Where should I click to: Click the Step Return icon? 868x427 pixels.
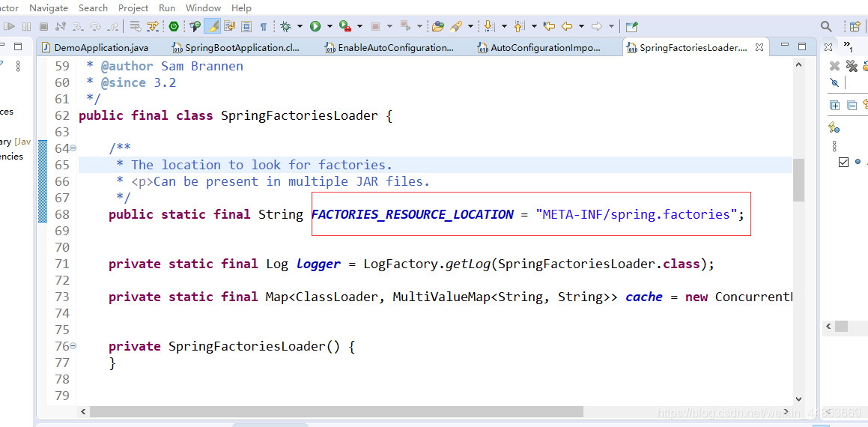pyautogui.click(x=112, y=26)
